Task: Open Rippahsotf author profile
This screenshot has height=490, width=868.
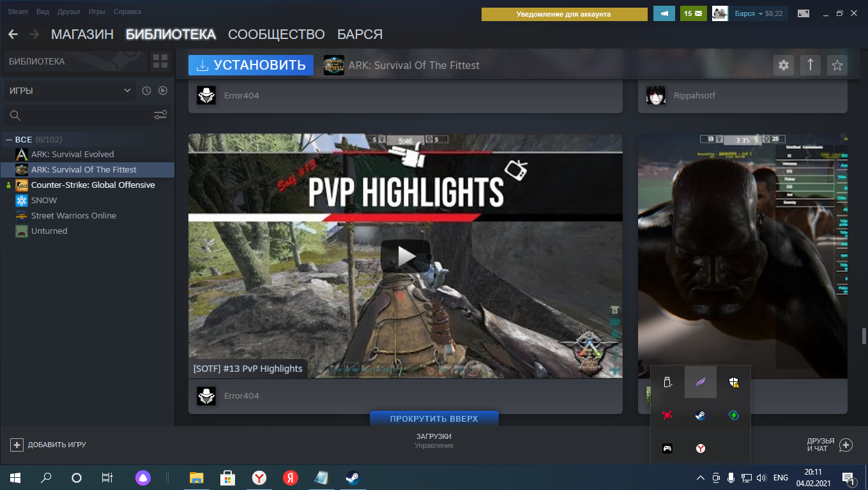Action: pos(694,96)
